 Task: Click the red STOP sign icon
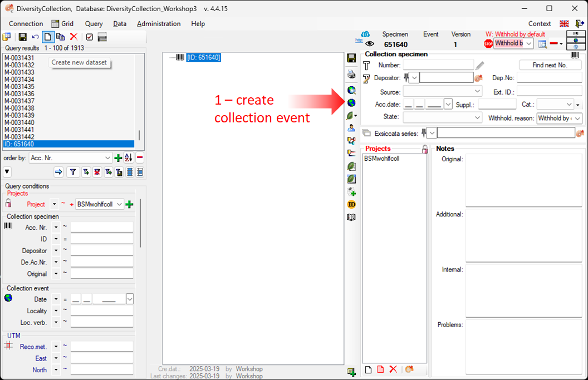pyautogui.click(x=488, y=44)
